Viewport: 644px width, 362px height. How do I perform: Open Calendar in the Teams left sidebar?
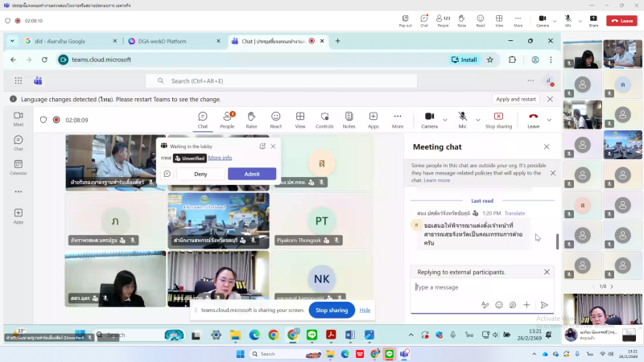pos(18,167)
